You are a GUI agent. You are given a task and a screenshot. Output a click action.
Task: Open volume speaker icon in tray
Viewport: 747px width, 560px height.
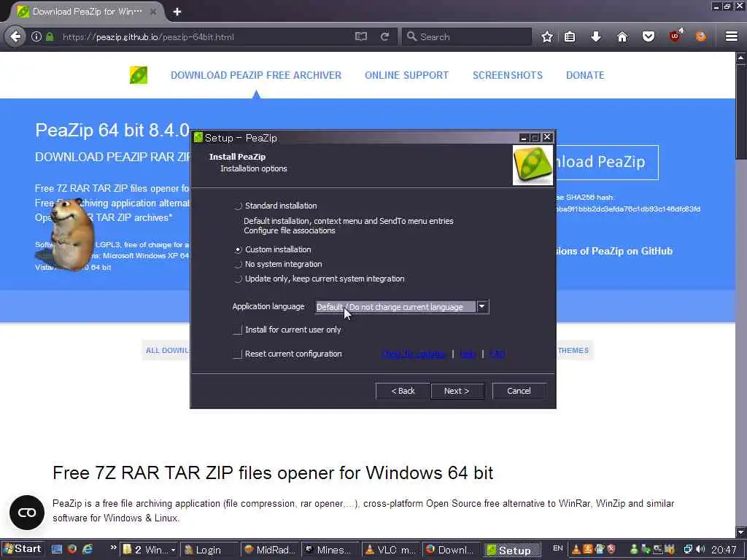[700, 550]
